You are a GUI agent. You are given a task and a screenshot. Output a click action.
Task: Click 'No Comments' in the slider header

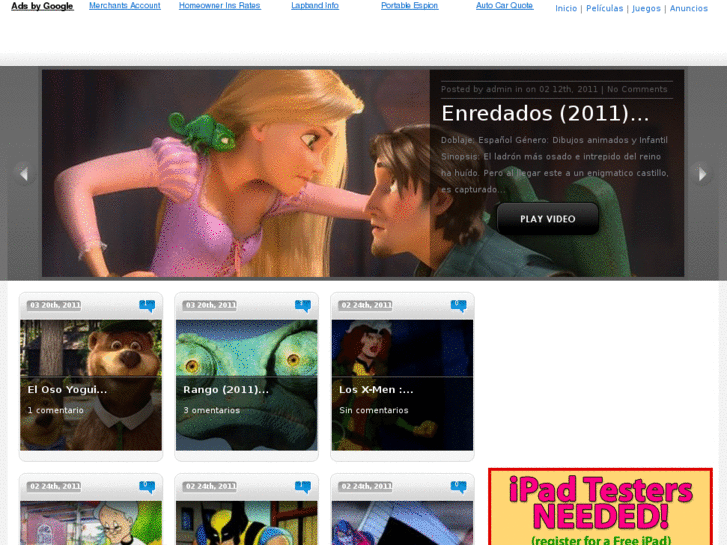637,89
